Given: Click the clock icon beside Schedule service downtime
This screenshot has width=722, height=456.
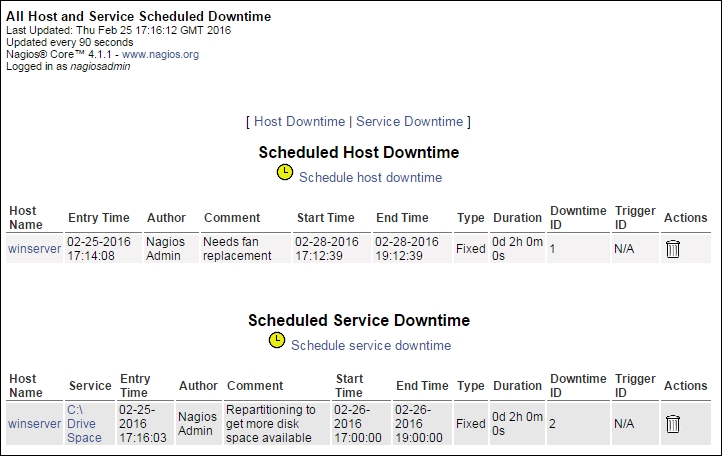Looking at the screenshot, I should click(277, 340).
